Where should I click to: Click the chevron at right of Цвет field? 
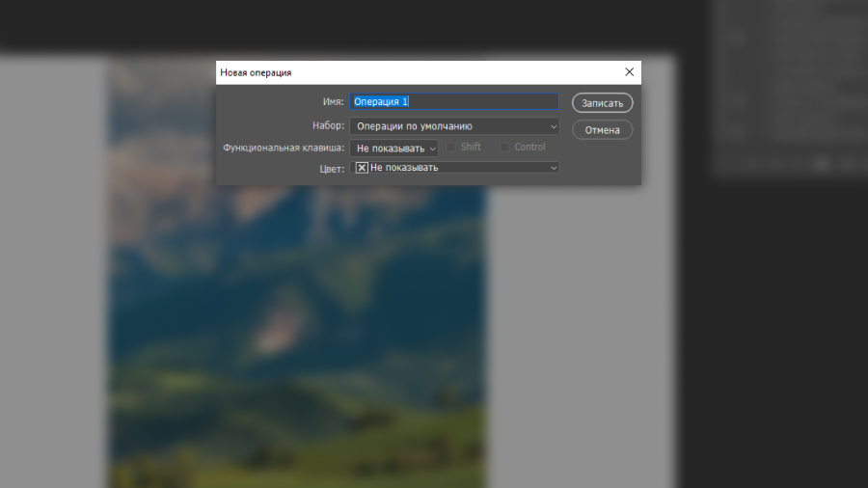tap(554, 168)
